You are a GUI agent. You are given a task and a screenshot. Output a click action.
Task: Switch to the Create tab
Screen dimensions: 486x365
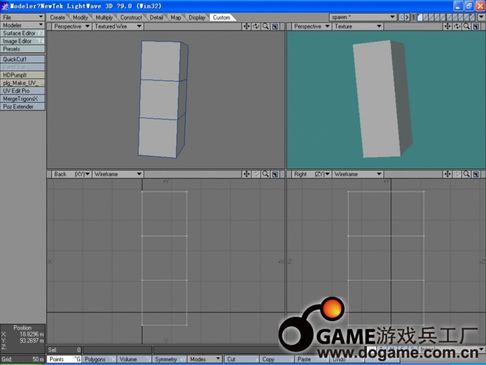click(x=58, y=17)
